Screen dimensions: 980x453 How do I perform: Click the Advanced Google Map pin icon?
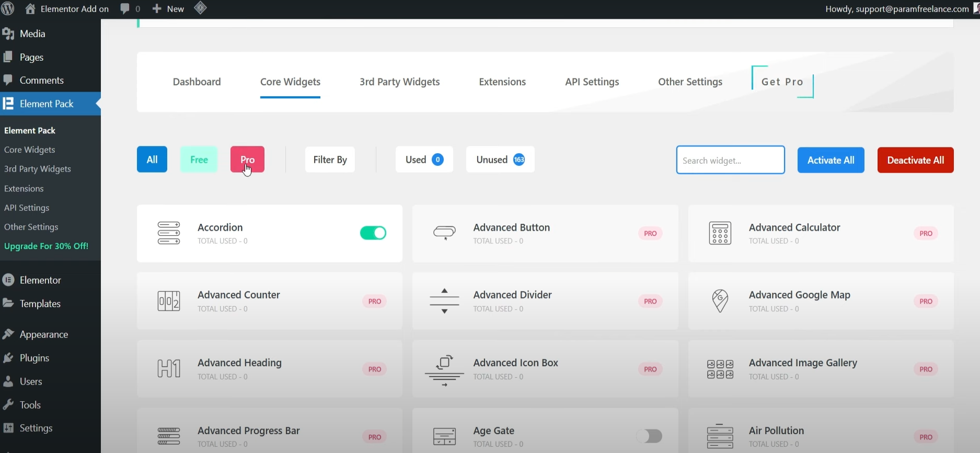pyautogui.click(x=720, y=301)
